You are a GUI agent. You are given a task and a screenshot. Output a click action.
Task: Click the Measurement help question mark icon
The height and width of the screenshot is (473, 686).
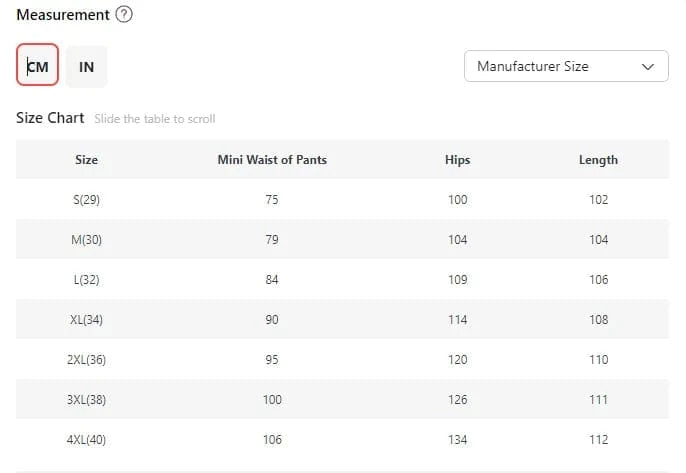point(124,15)
